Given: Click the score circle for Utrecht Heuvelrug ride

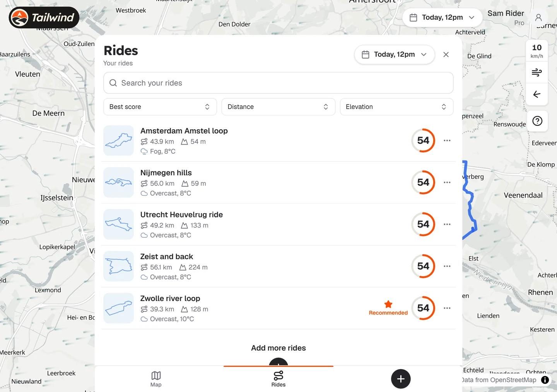Looking at the screenshot, I should [423, 224].
